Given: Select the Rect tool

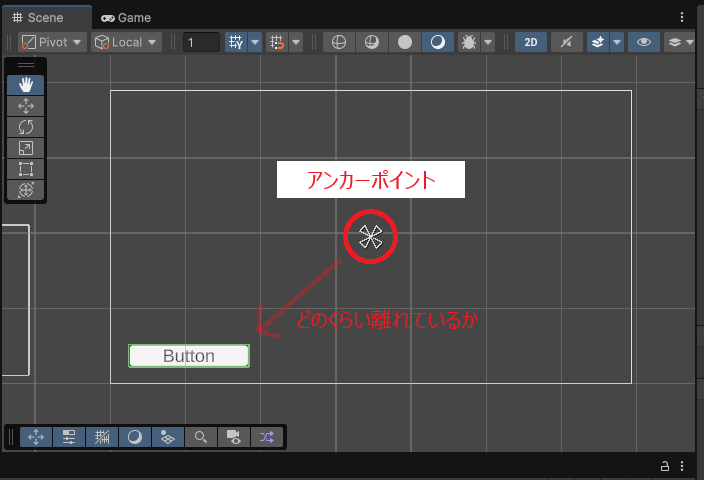Looking at the screenshot, I should 26,169.
